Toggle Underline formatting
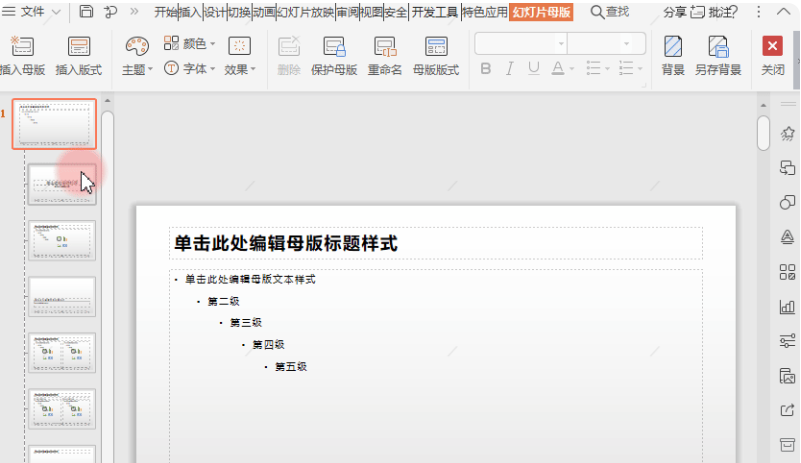This screenshot has height=463, width=801. tap(533, 68)
